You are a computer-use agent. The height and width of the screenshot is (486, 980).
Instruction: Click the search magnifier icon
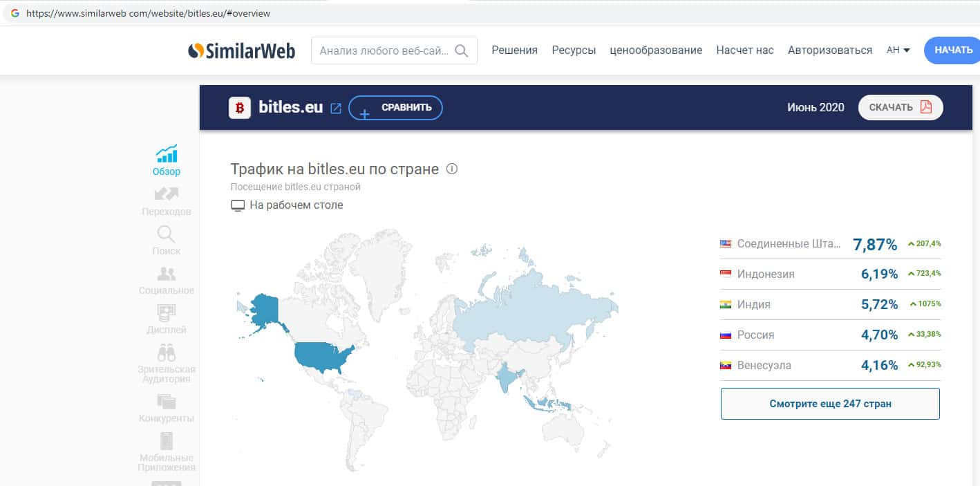[x=462, y=50]
